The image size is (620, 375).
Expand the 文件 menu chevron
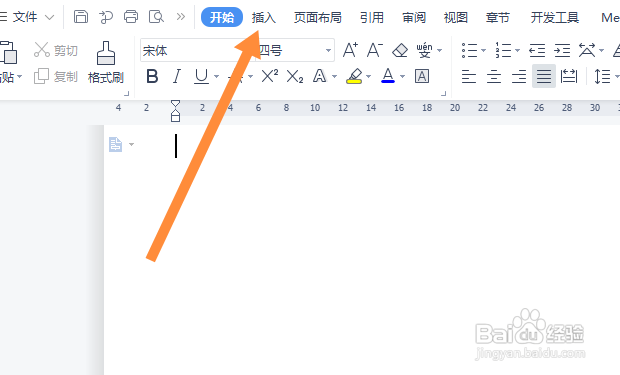(49, 17)
